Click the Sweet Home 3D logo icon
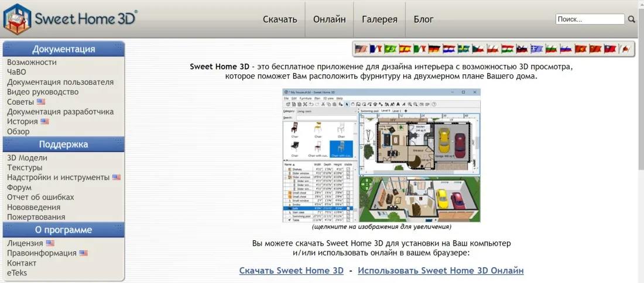Viewport: 644px width, 283px height. tap(16, 19)
